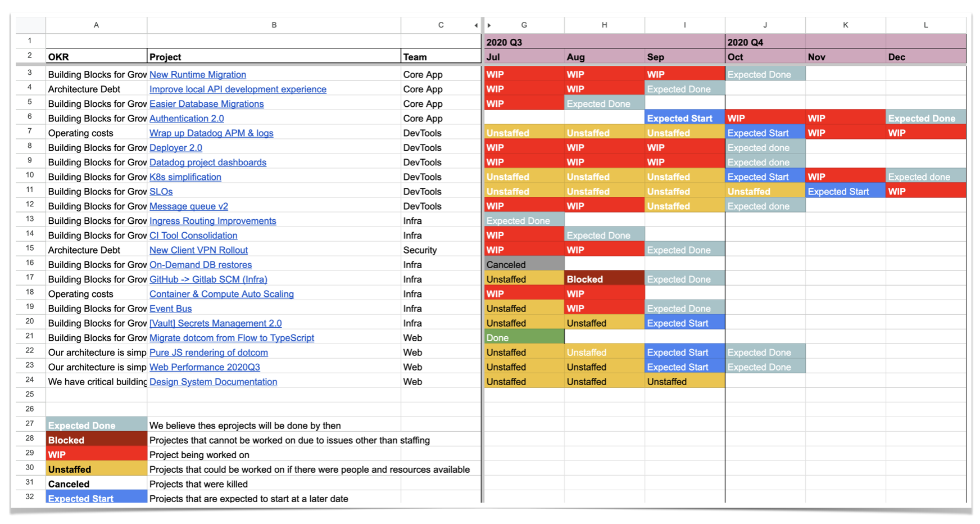Select column G header
Viewport: 980px width, 524px height.
coord(524,25)
